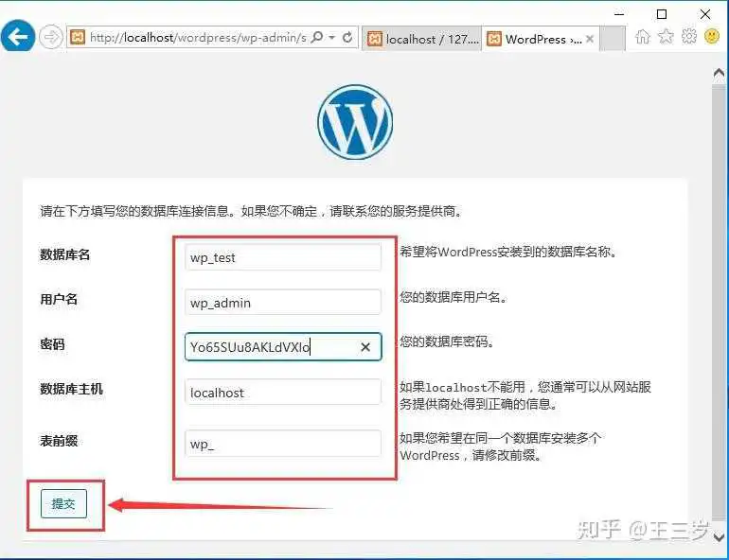
Task: Click the text 您的数据库密码。
Action: tap(447, 341)
